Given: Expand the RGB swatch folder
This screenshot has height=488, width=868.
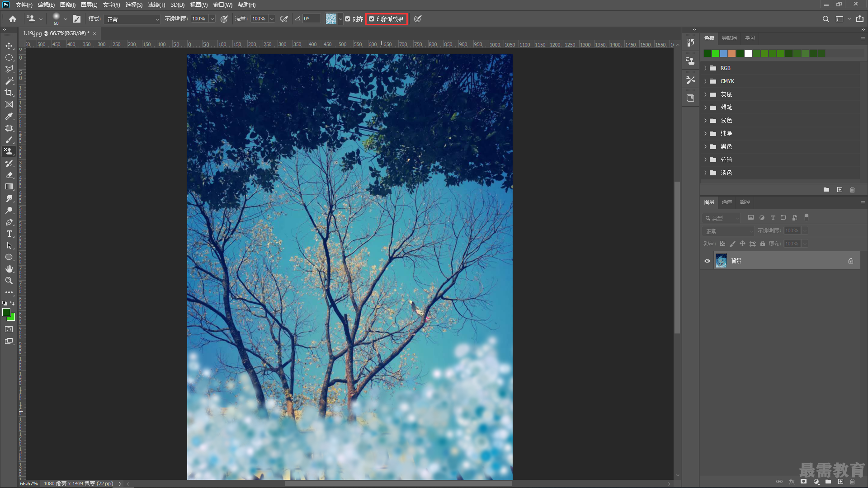Looking at the screenshot, I should (x=705, y=68).
